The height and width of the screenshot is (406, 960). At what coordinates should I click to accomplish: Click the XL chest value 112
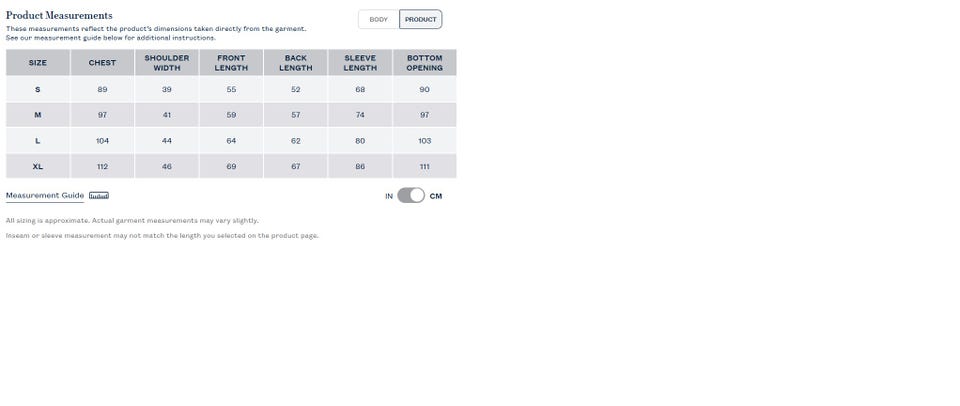click(102, 167)
